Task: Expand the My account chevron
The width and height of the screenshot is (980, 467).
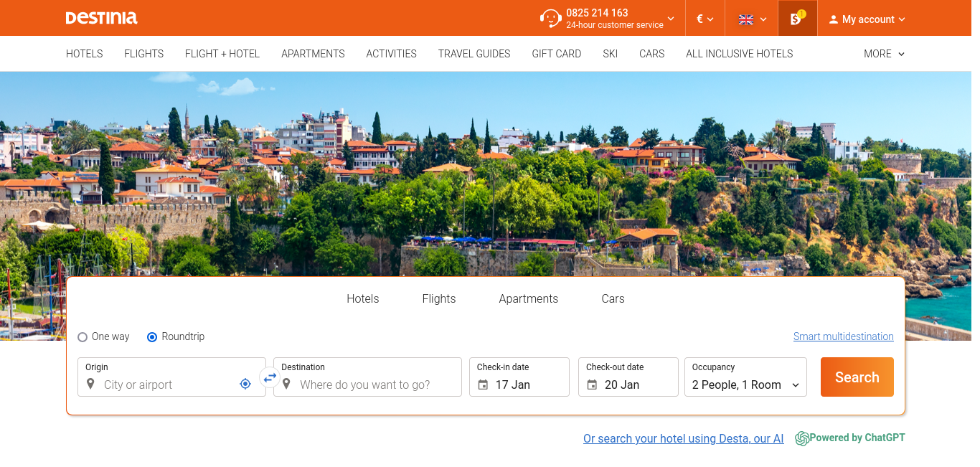Action: pyautogui.click(x=902, y=19)
